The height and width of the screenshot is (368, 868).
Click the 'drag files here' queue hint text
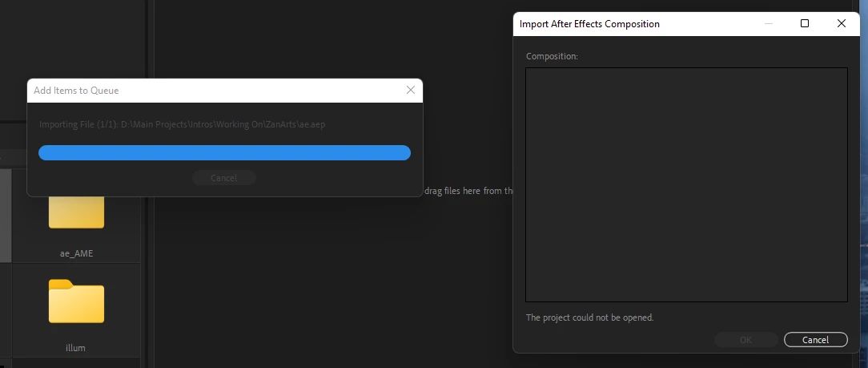[469, 191]
